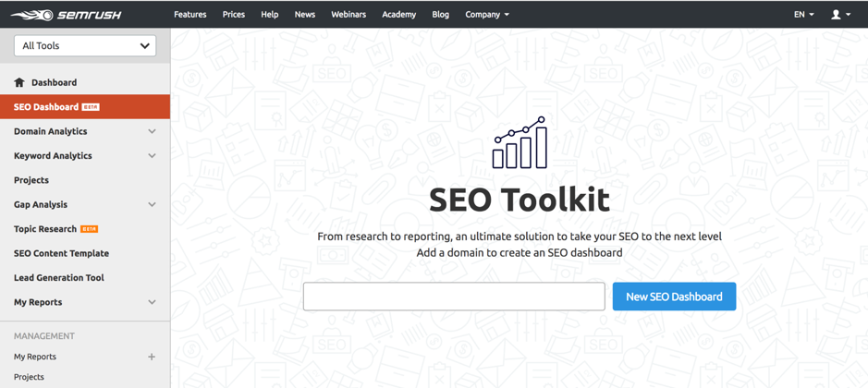The width and height of the screenshot is (868, 388).
Task: Click the orange BETA badge on Topic Research
Action: (x=89, y=229)
